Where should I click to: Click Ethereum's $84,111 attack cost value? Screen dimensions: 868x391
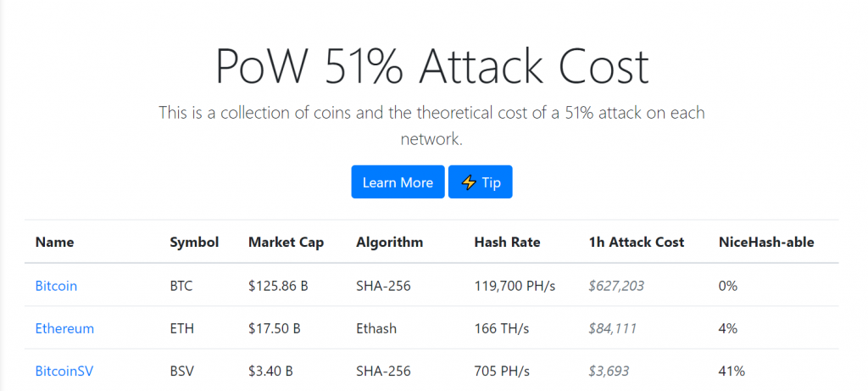click(x=612, y=328)
